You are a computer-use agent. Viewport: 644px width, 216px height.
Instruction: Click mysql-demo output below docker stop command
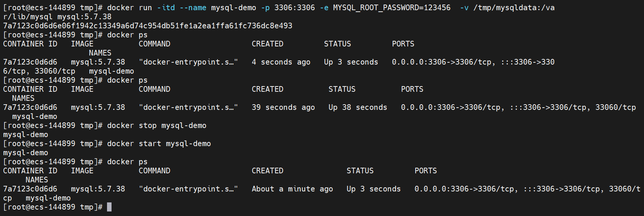[x=26, y=134]
